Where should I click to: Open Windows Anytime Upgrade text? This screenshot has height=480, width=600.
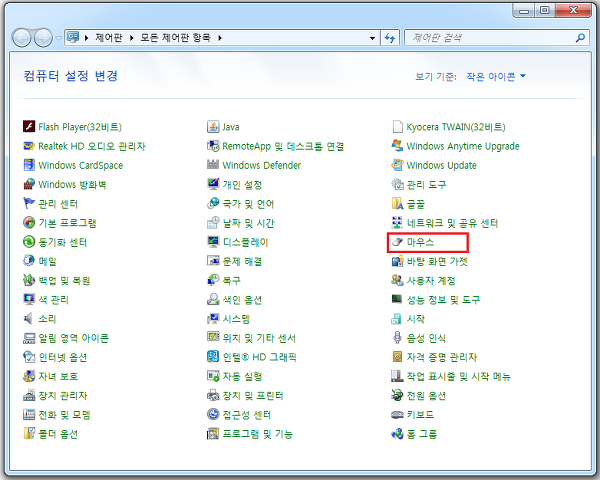pyautogui.click(x=463, y=146)
